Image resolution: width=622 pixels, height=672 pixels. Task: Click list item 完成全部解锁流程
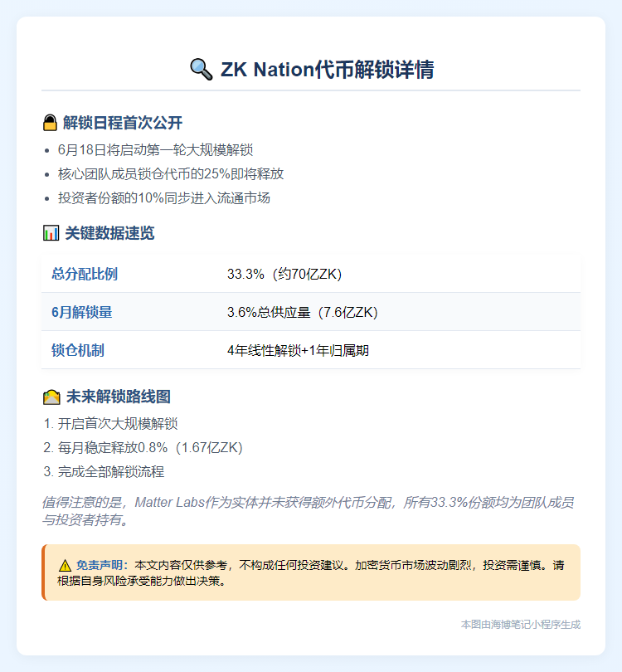click(x=111, y=472)
